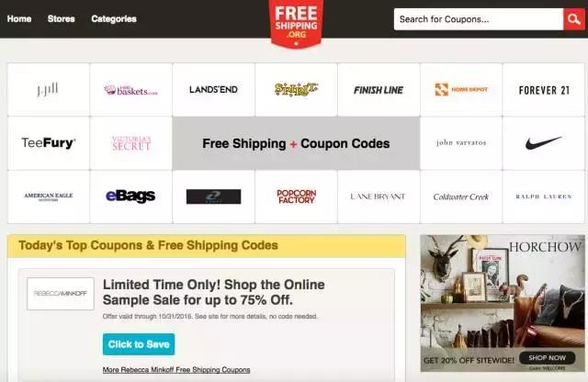Open the Stores menu item

[x=62, y=18]
